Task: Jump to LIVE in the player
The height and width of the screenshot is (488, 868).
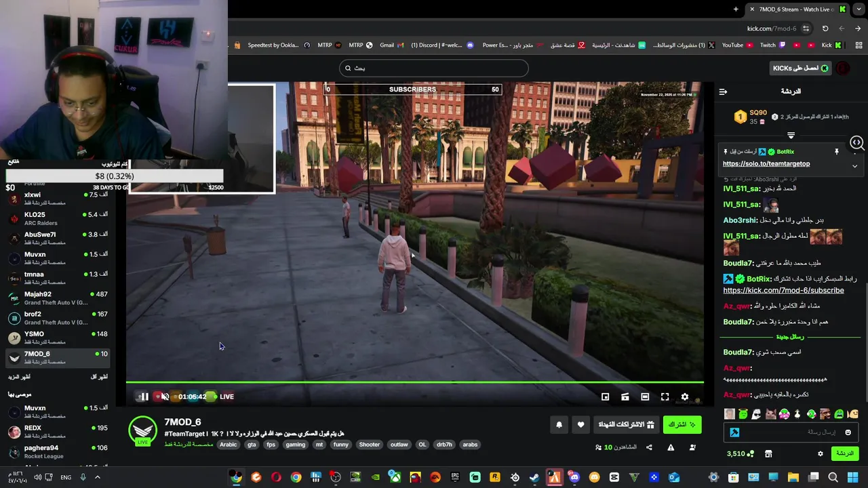Action: (x=226, y=396)
